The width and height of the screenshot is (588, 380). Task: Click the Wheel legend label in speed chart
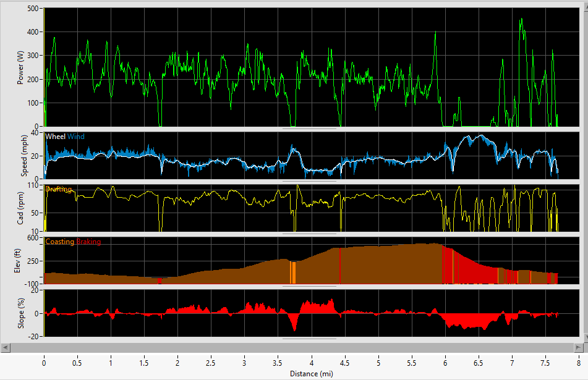pos(56,137)
